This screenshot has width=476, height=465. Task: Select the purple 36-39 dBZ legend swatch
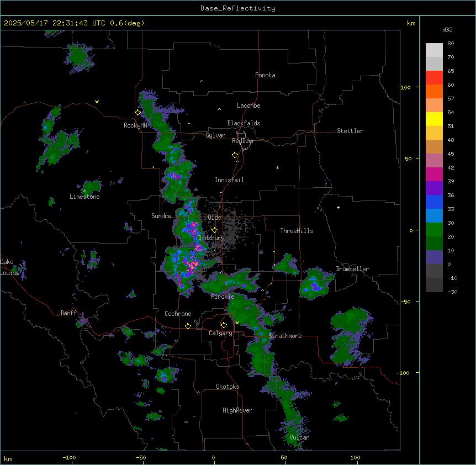tap(434, 188)
